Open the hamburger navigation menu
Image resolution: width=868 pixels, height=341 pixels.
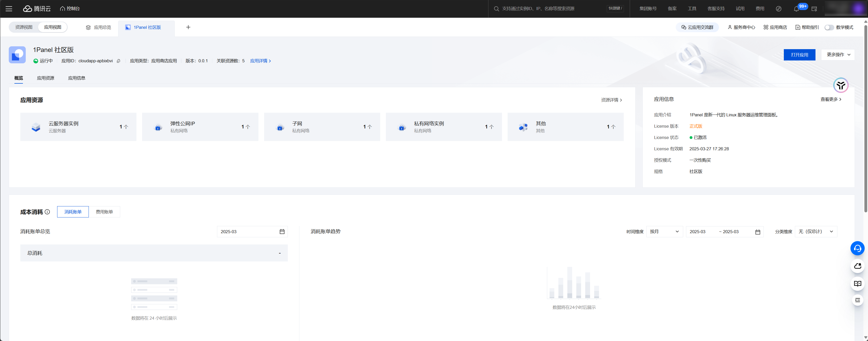pos(9,9)
